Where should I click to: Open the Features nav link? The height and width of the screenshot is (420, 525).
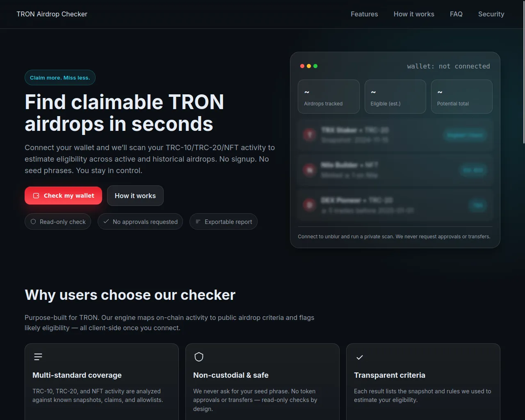364,14
